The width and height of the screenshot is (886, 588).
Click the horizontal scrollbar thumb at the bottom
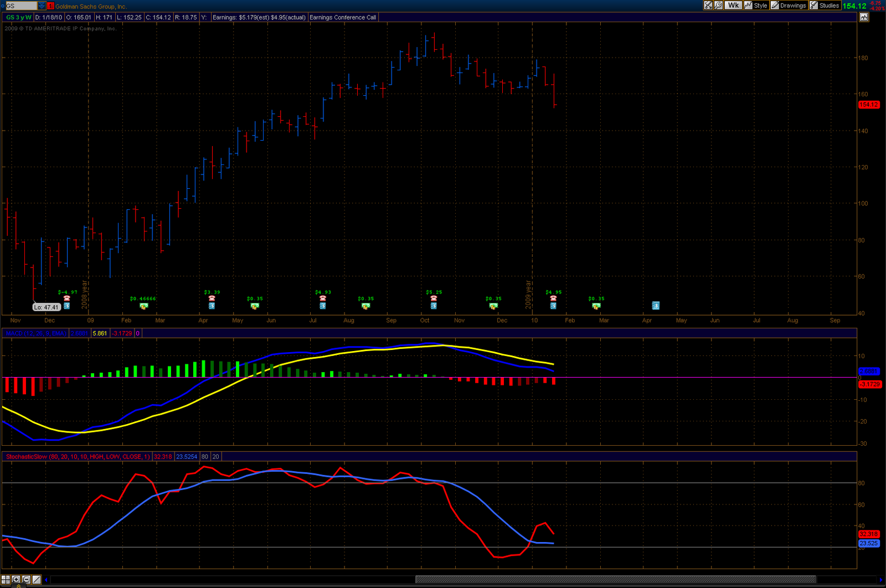point(615,580)
